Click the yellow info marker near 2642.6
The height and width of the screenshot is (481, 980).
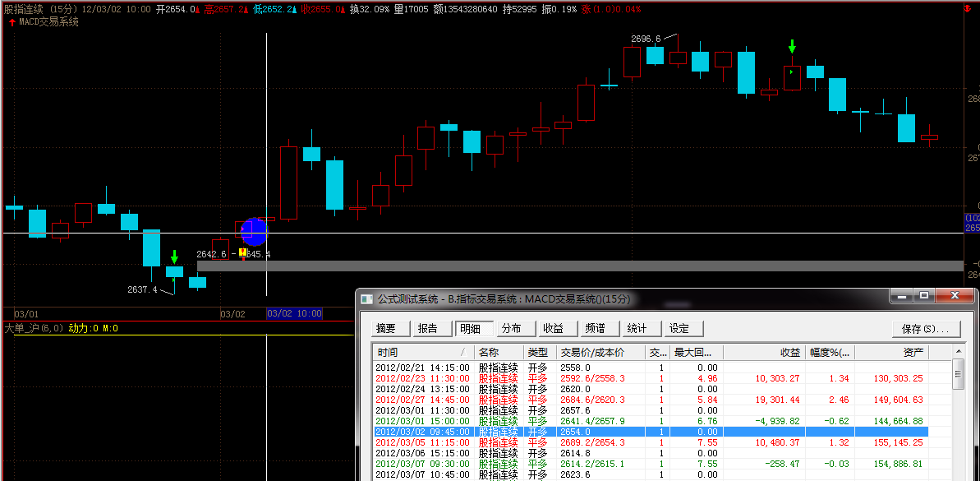pyautogui.click(x=243, y=253)
